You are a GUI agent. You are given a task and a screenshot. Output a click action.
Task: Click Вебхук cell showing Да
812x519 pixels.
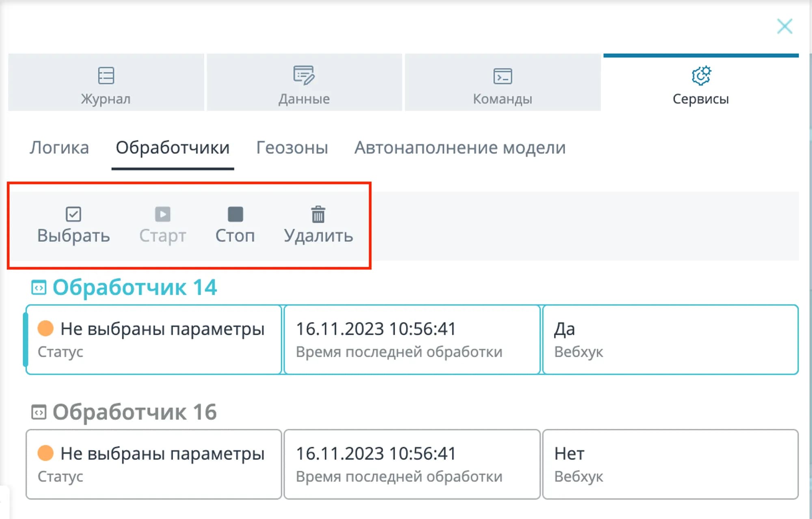coord(670,340)
